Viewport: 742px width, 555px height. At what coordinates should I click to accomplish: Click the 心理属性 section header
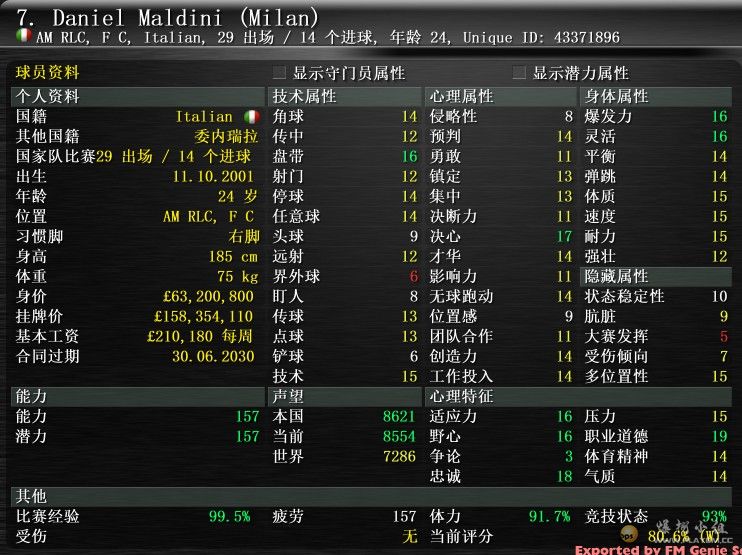[x=501, y=97]
